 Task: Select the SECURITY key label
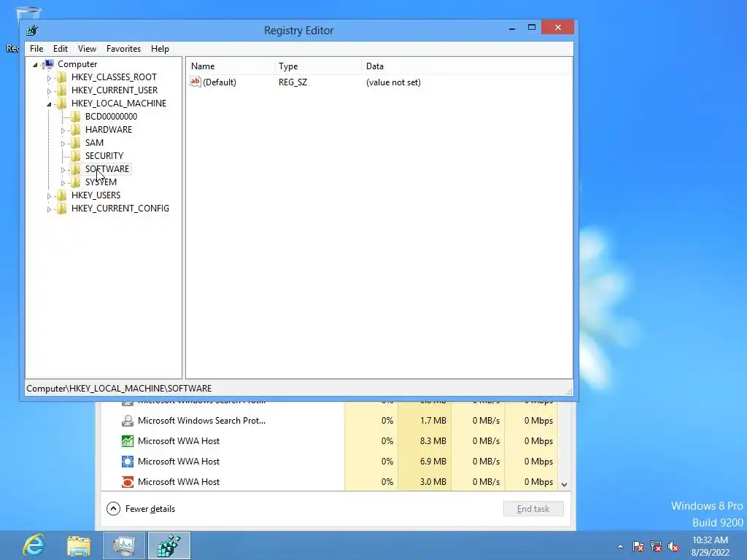pos(104,156)
